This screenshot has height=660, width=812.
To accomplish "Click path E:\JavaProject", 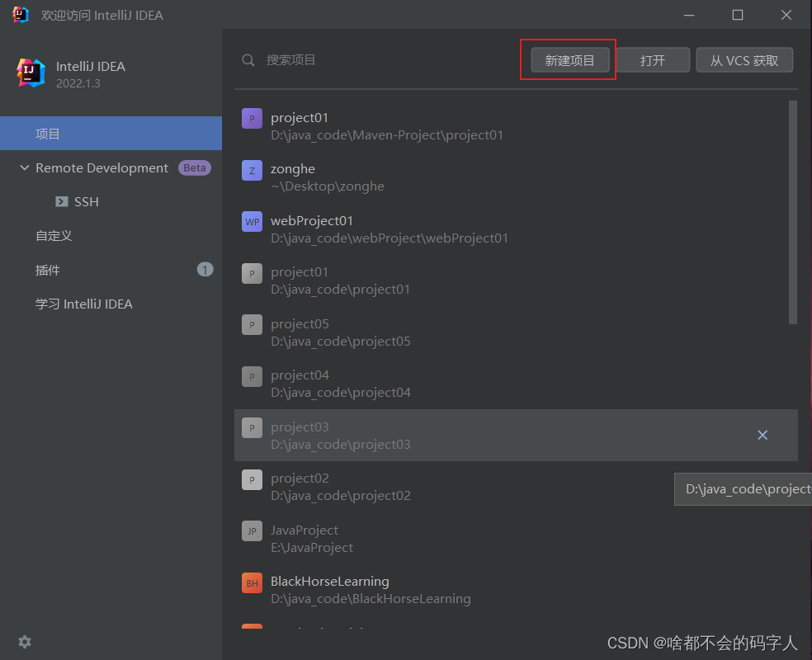I will pyautogui.click(x=312, y=548).
